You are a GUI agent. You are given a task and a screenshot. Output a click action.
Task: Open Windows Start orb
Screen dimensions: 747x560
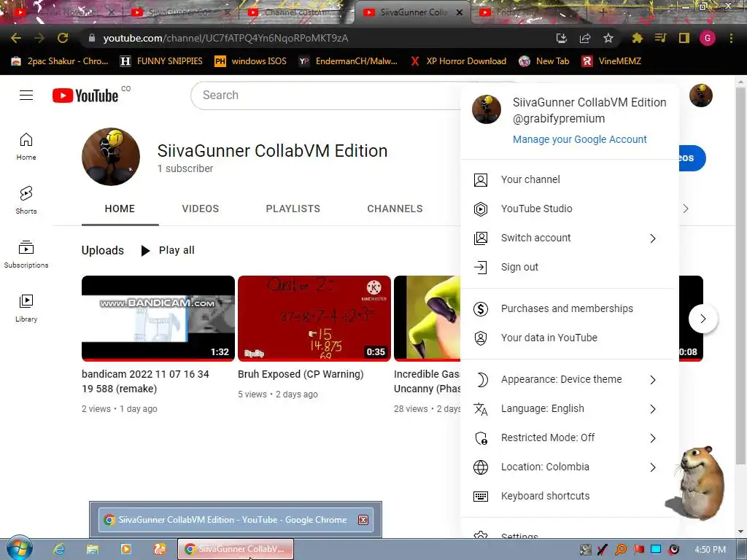point(20,548)
